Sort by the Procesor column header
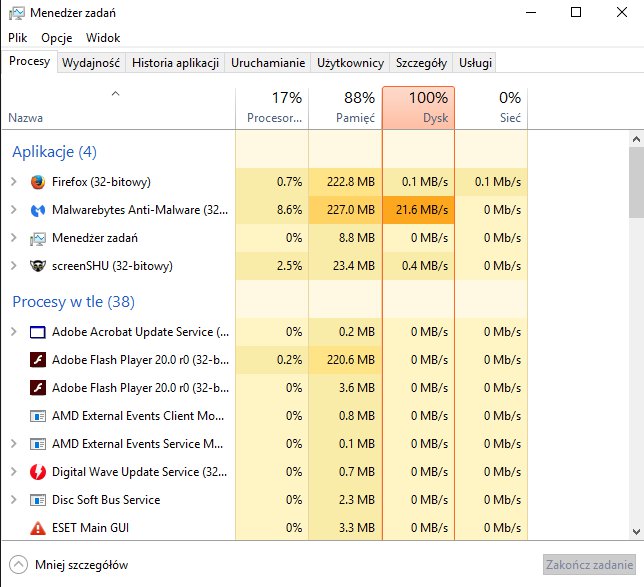The image size is (644, 587). point(272,108)
